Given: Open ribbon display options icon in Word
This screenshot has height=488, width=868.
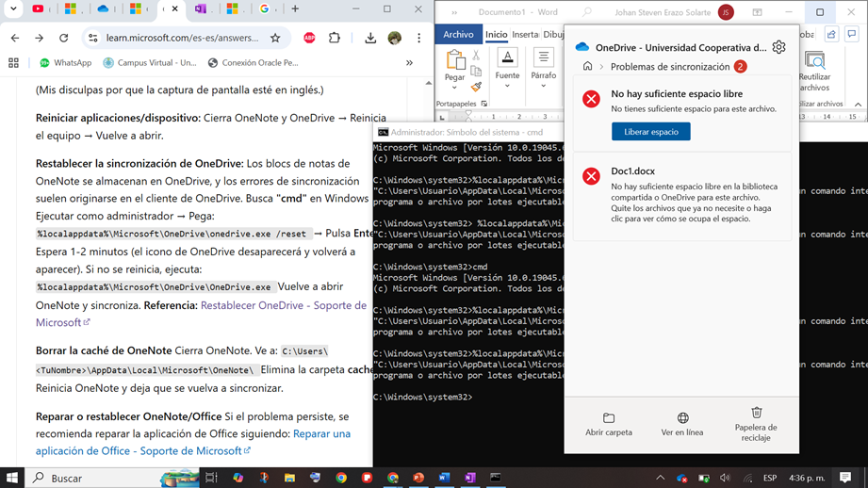Looking at the screenshot, I should [757, 12].
